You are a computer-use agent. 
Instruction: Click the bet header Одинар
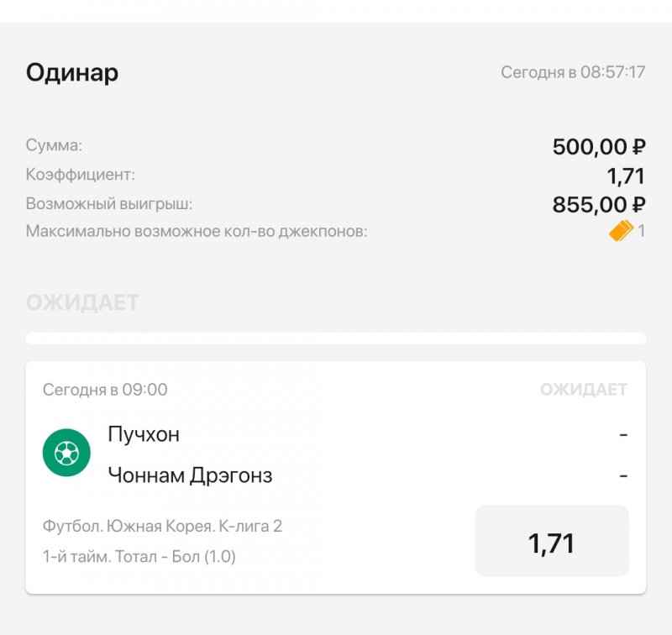(72, 72)
